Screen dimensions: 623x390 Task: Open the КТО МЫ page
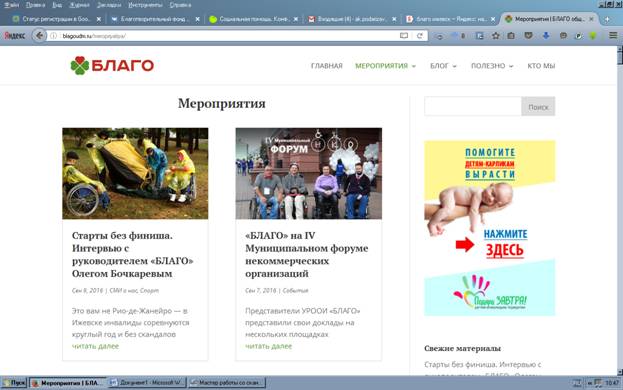pyautogui.click(x=541, y=66)
